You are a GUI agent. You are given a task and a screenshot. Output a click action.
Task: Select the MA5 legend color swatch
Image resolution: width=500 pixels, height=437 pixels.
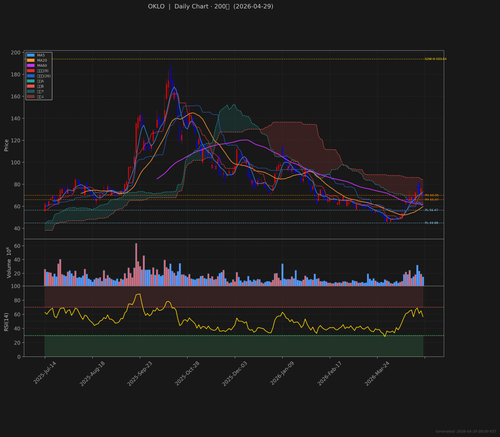click(x=31, y=55)
